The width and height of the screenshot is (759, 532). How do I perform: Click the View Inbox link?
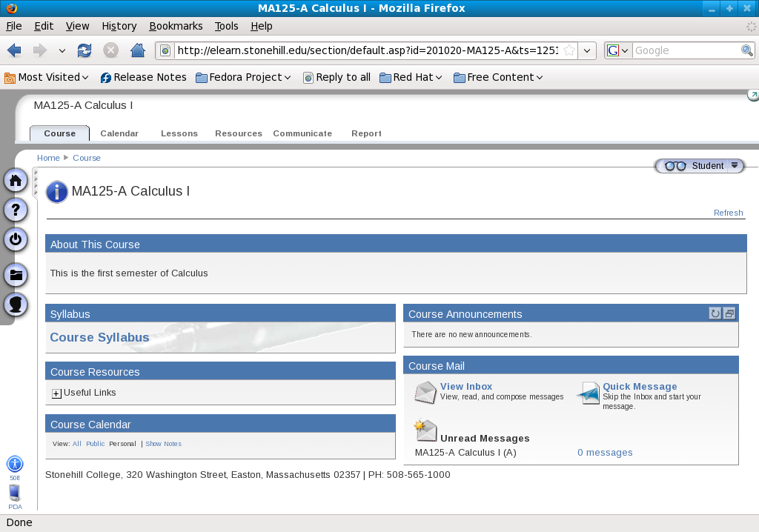(x=465, y=386)
